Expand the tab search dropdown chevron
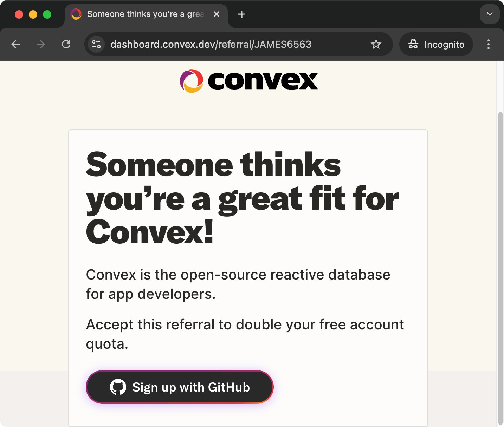Viewport: 504px width, 427px height. pyautogui.click(x=490, y=14)
